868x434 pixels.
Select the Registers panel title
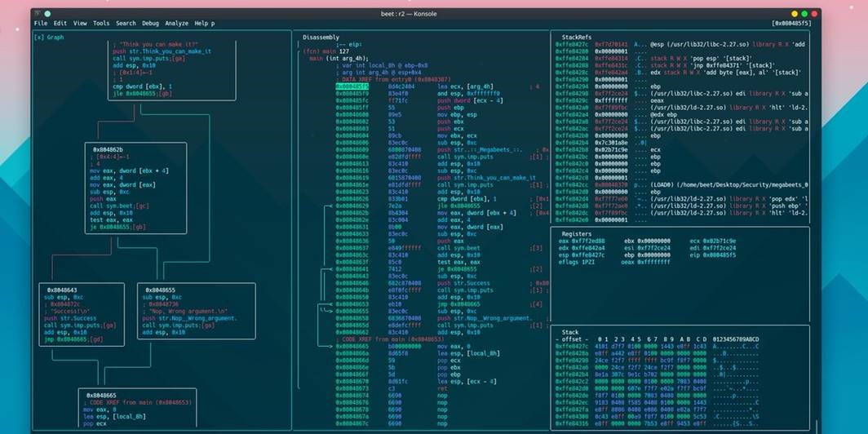click(577, 233)
